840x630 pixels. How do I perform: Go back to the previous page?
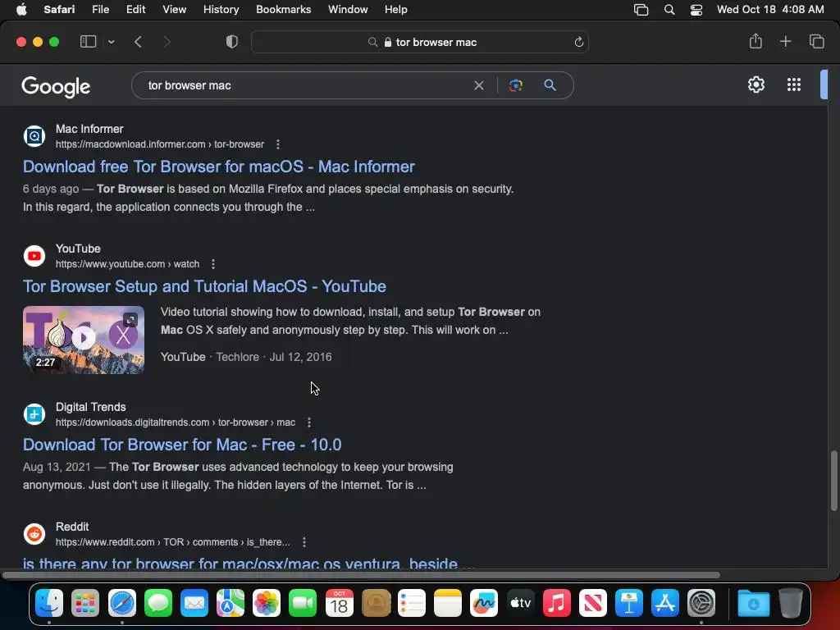(138, 42)
